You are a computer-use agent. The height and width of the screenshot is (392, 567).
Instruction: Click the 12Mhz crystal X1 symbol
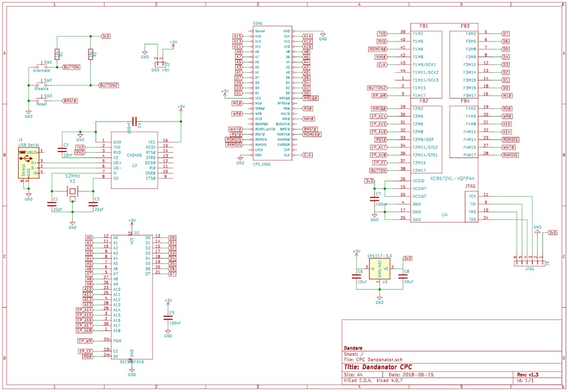tap(72, 192)
